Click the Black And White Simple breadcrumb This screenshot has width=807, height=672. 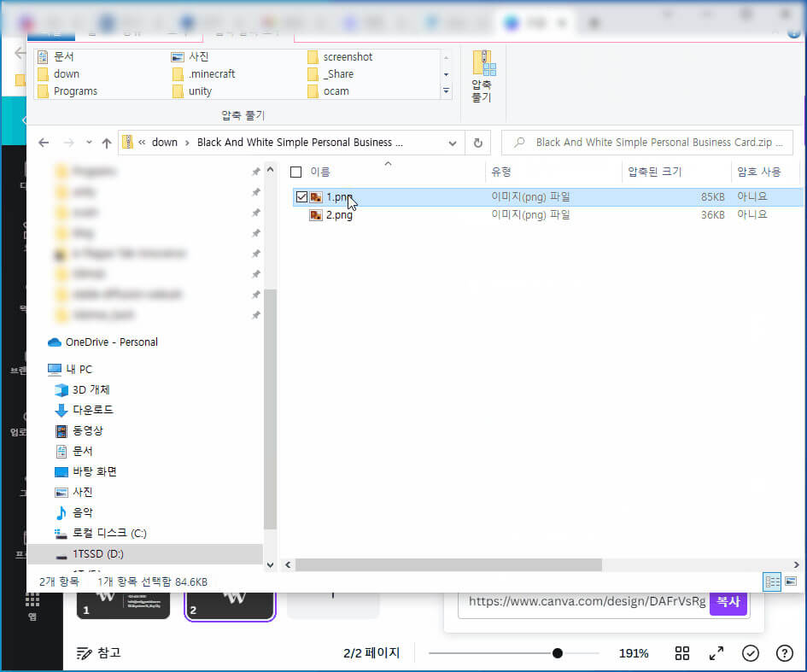[x=300, y=143]
